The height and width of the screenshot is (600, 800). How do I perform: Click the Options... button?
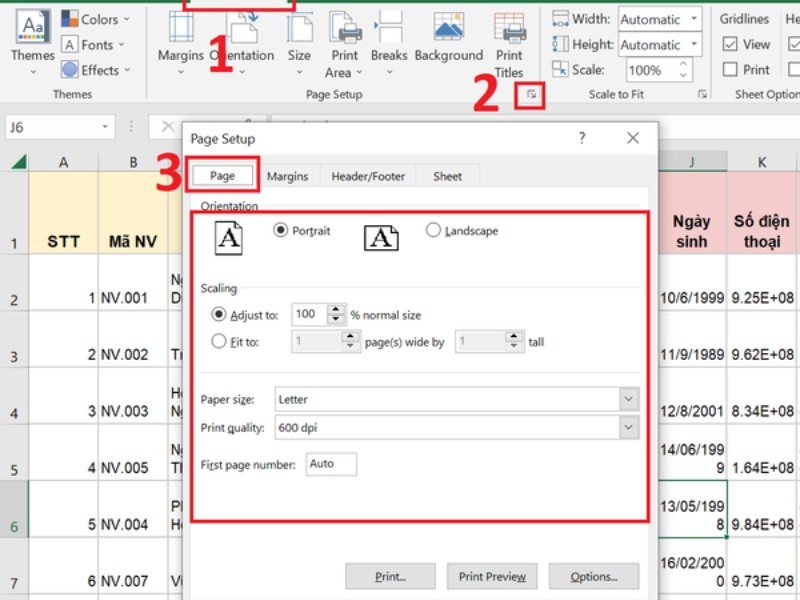point(594,577)
